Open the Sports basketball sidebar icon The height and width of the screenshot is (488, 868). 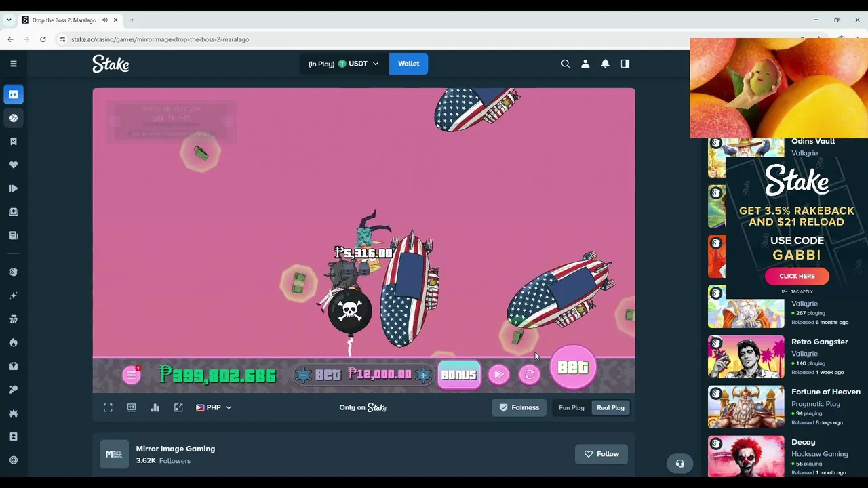pyautogui.click(x=13, y=118)
